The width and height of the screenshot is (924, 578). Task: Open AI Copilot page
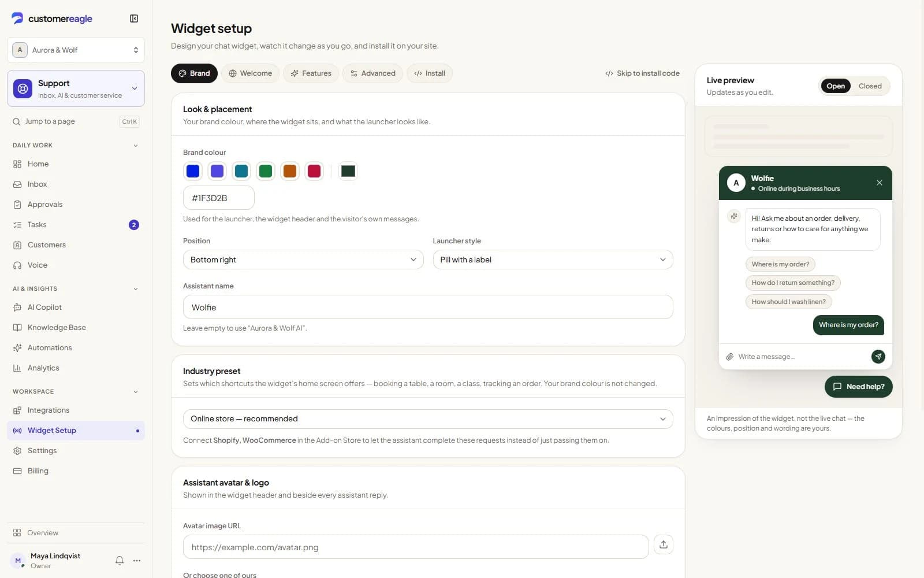pyautogui.click(x=76, y=307)
